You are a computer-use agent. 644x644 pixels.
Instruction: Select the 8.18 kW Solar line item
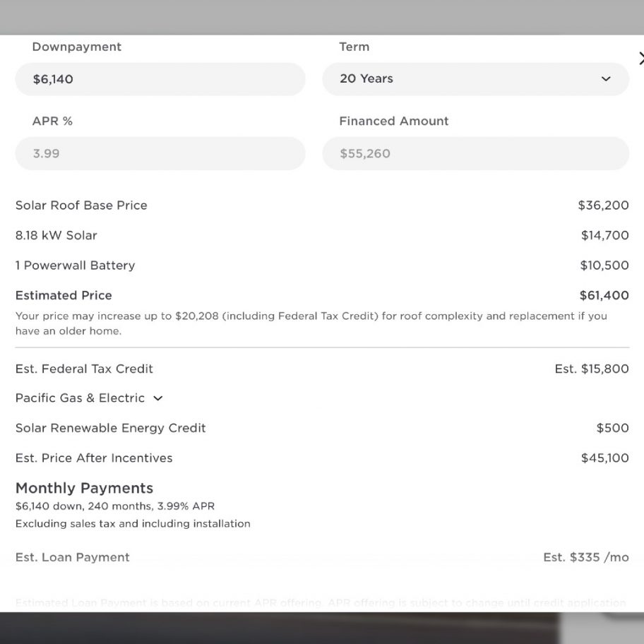(x=322, y=235)
